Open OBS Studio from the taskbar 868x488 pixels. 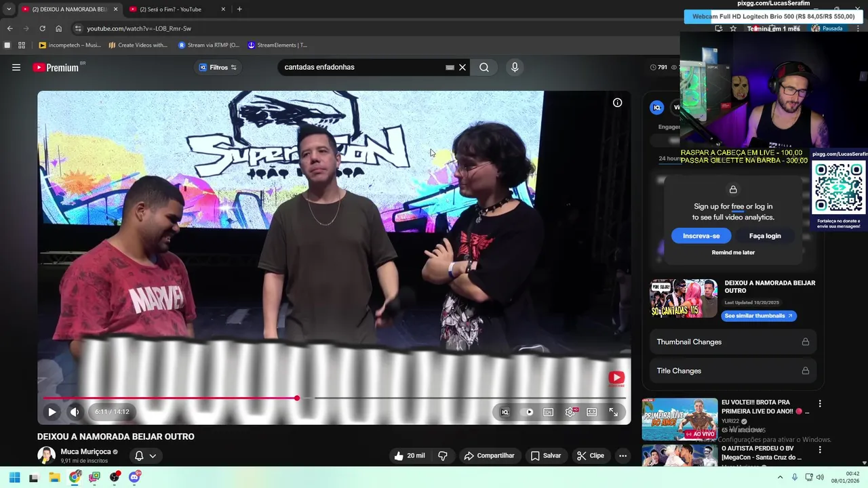[x=115, y=477]
